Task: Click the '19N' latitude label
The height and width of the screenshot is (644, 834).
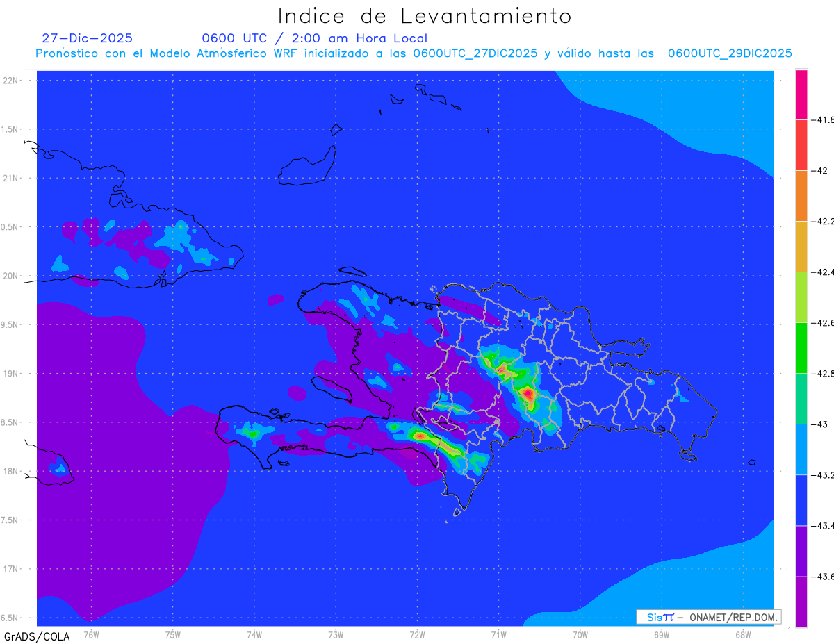Action: [x=11, y=374]
